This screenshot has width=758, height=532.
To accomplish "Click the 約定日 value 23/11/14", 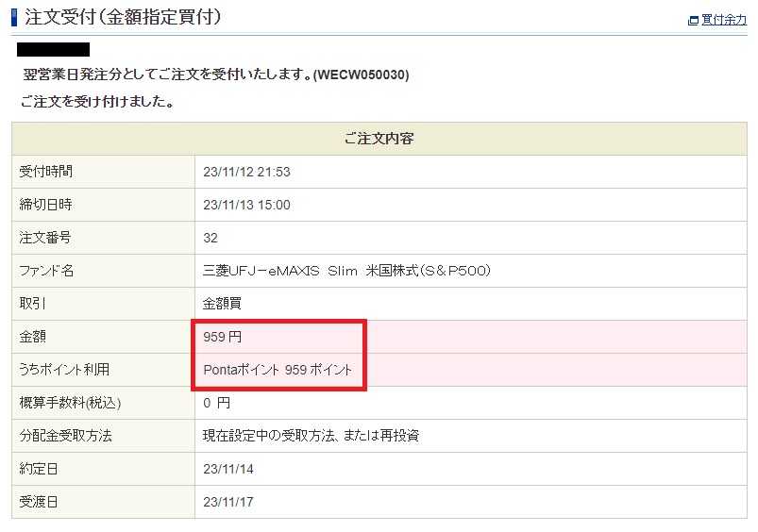I will (228, 469).
